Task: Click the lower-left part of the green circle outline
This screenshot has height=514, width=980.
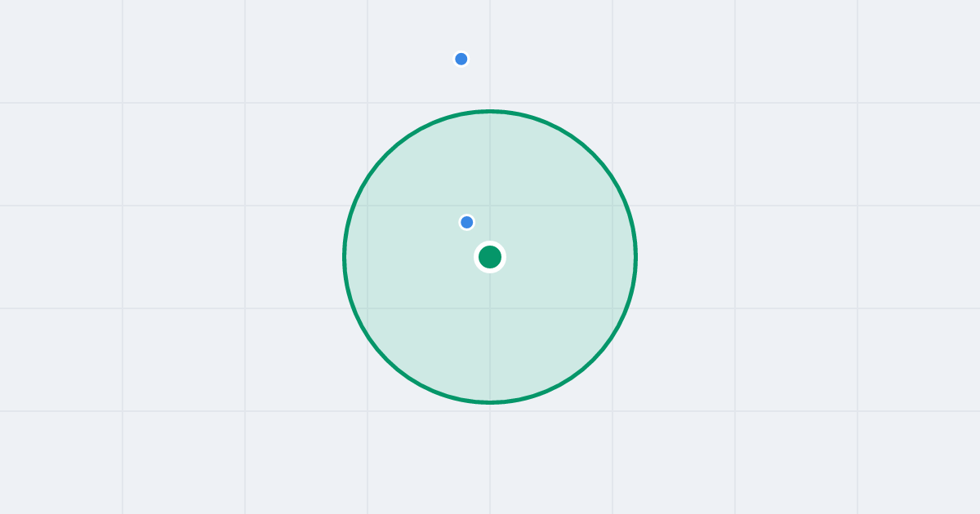Action: tap(387, 360)
